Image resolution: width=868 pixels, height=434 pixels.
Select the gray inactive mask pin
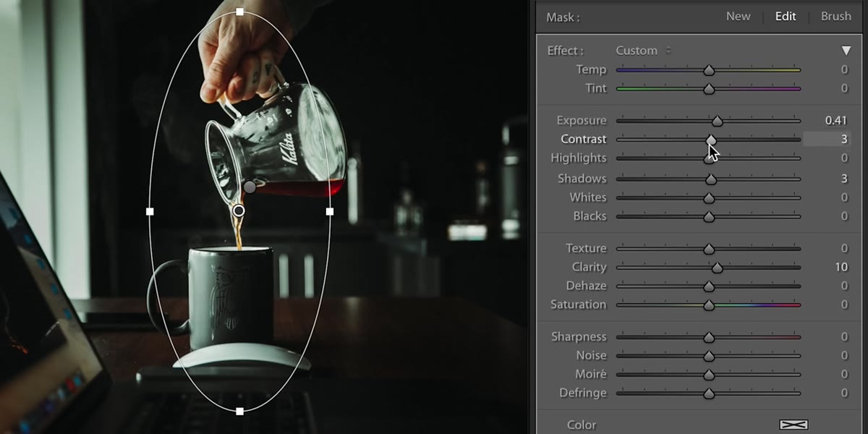click(250, 187)
